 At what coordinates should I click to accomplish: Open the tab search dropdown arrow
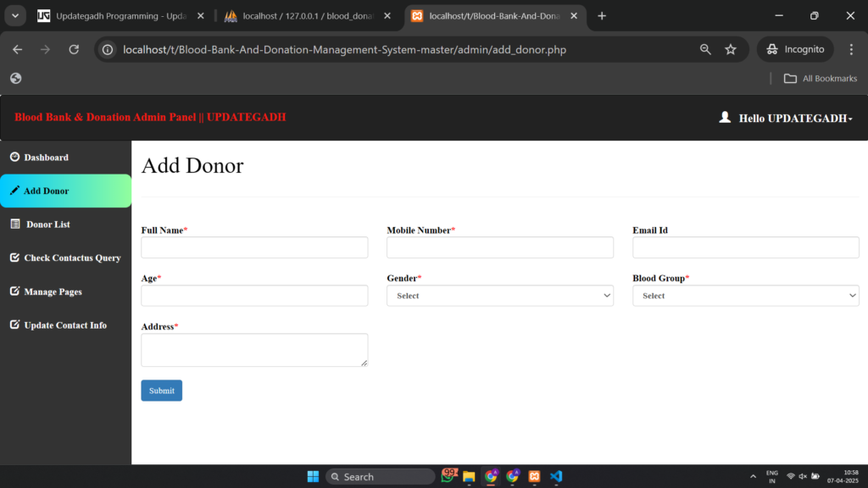click(15, 16)
